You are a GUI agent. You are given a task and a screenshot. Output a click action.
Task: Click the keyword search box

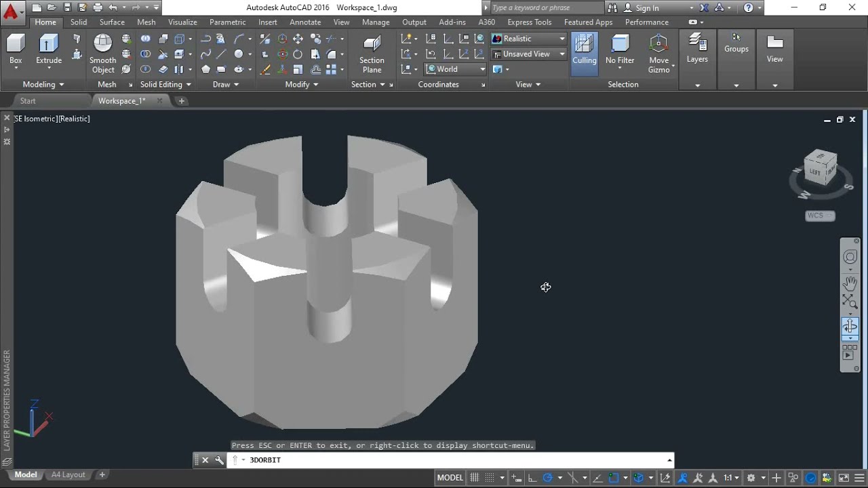click(x=546, y=8)
